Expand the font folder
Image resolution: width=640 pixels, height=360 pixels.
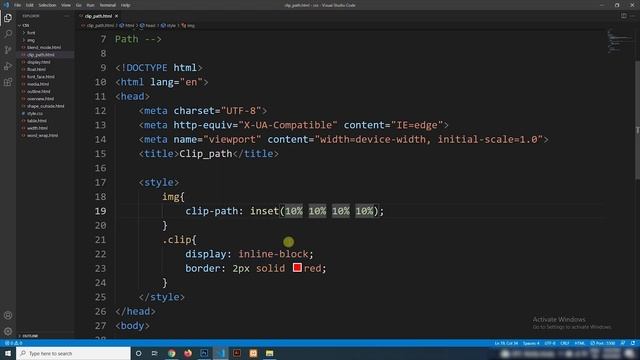click(x=31, y=33)
